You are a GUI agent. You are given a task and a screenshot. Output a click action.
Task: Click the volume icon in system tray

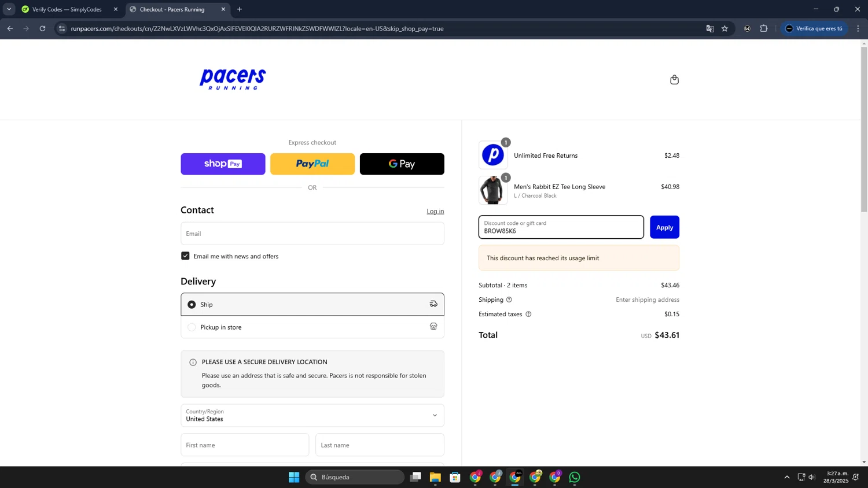(x=812, y=477)
